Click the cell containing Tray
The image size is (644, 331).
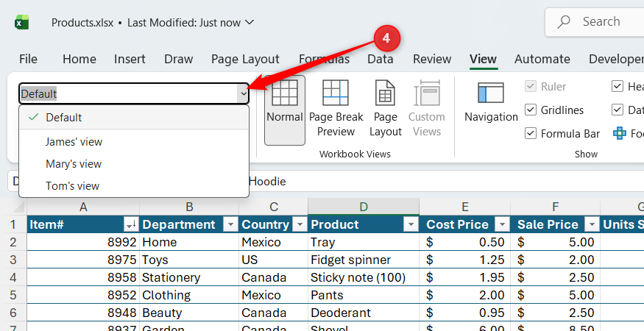click(x=364, y=242)
